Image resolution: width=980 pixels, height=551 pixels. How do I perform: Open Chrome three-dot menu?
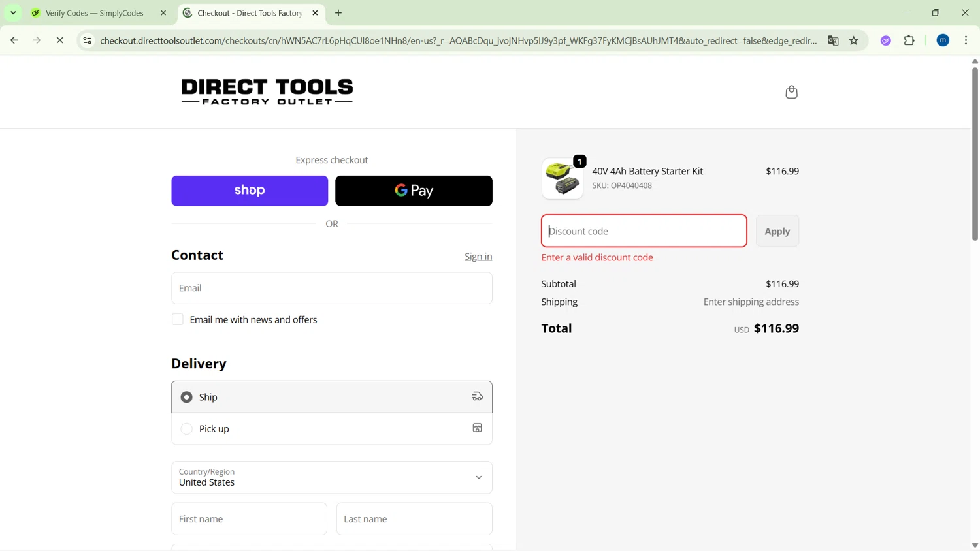click(x=966, y=40)
